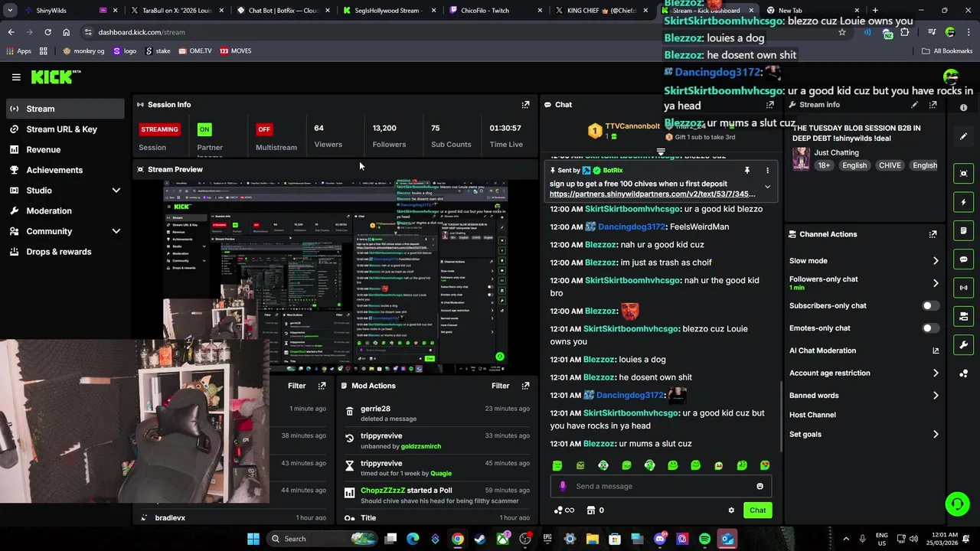Click the microphone icon in message box
This screenshot has width=980, height=551.
pyautogui.click(x=563, y=487)
